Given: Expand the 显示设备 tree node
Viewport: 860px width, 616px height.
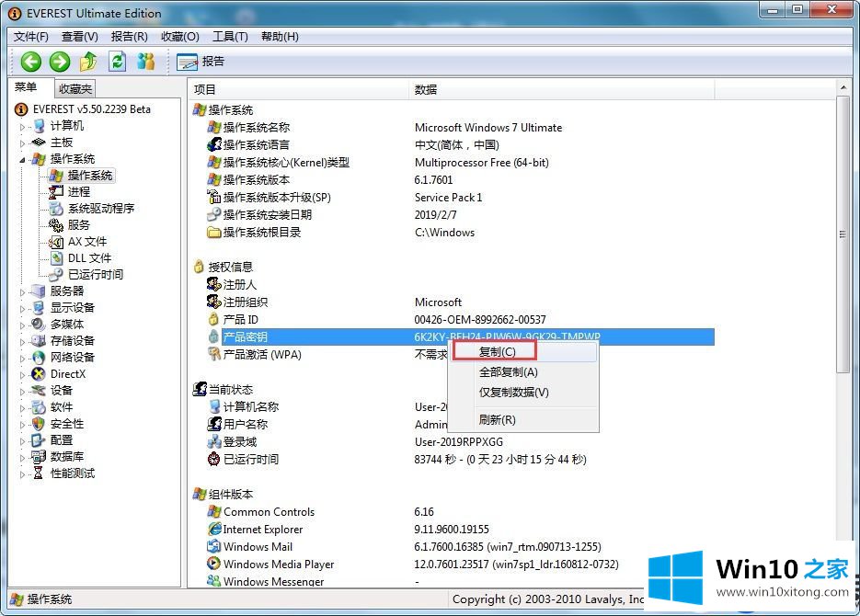Looking at the screenshot, I should 22,309.
